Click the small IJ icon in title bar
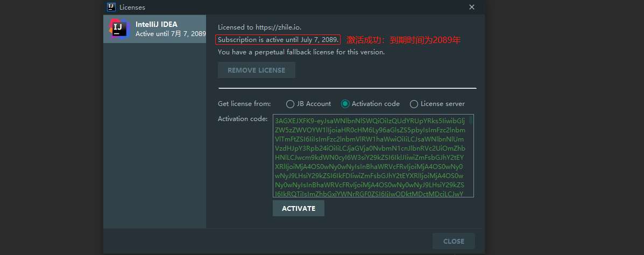The width and height of the screenshot is (644, 255). (x=111, y=7)
